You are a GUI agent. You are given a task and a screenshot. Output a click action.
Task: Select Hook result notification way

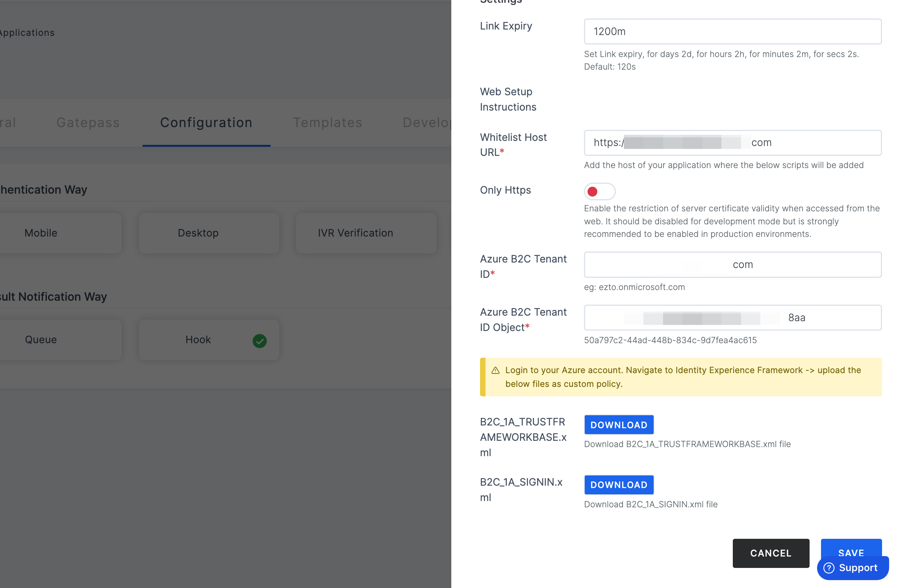209,340
